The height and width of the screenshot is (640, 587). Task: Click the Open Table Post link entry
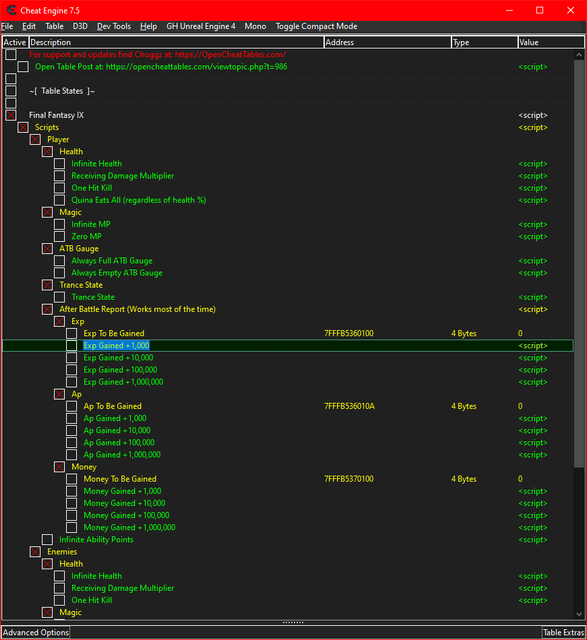tap(161, 67)
